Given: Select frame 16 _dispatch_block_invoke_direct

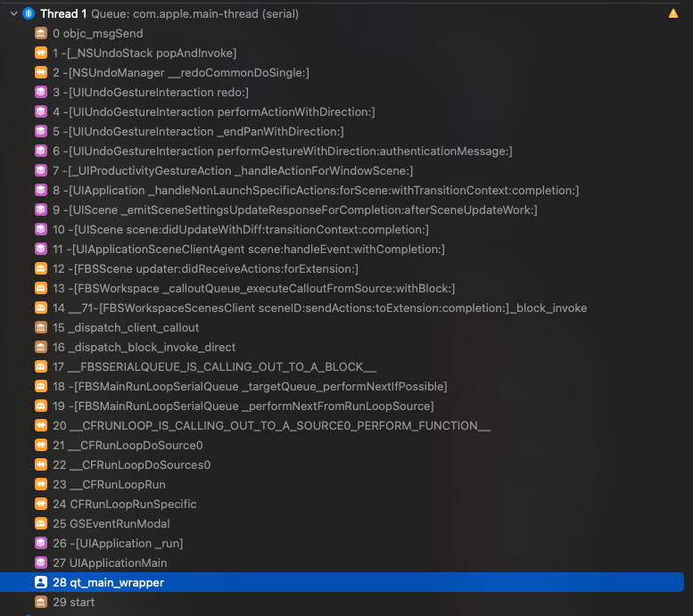Looking at the screenshot, I should [x=144, y=348].
